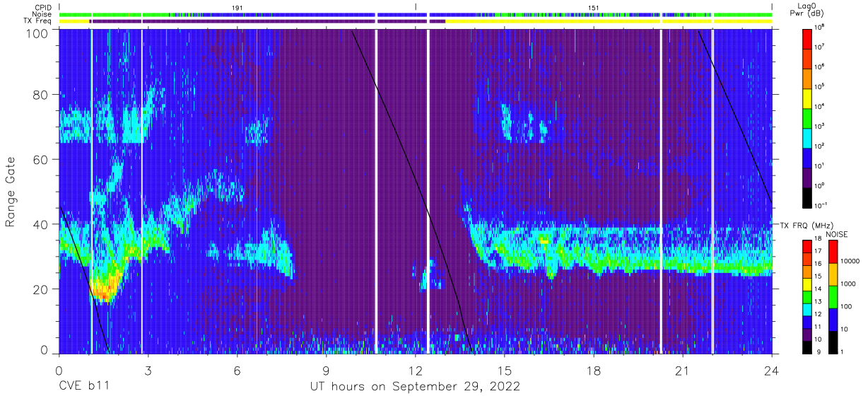This screenshot has height=401, width=868.
Task: Click the "UT hours on September 29, 2022" axis title
Action: tap(415, 387)
